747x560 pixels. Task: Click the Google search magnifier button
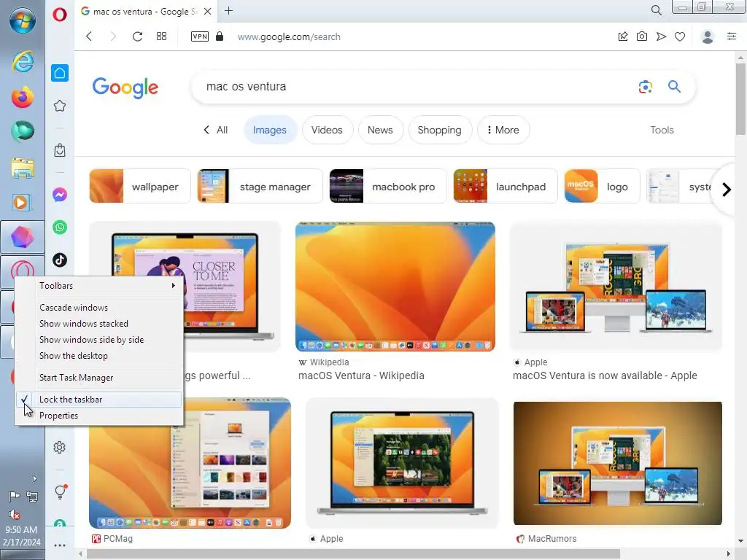coord(674,86)
